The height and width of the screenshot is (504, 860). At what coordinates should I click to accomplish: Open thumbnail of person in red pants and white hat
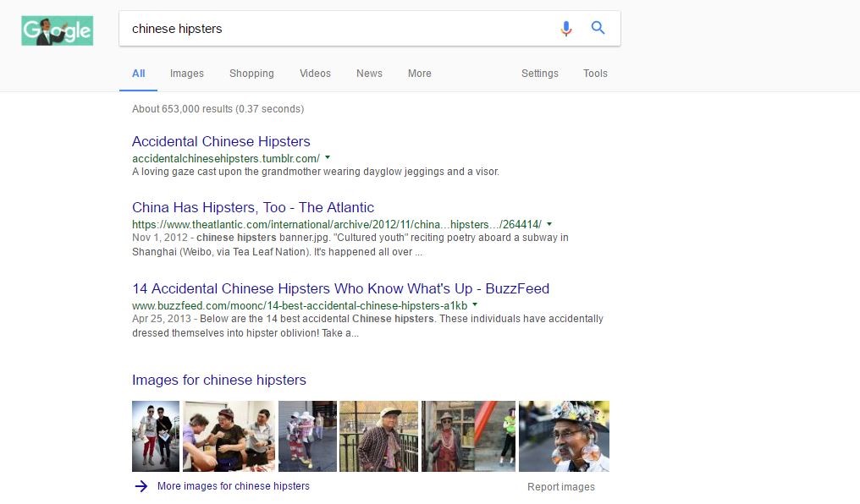click(308, 436)
